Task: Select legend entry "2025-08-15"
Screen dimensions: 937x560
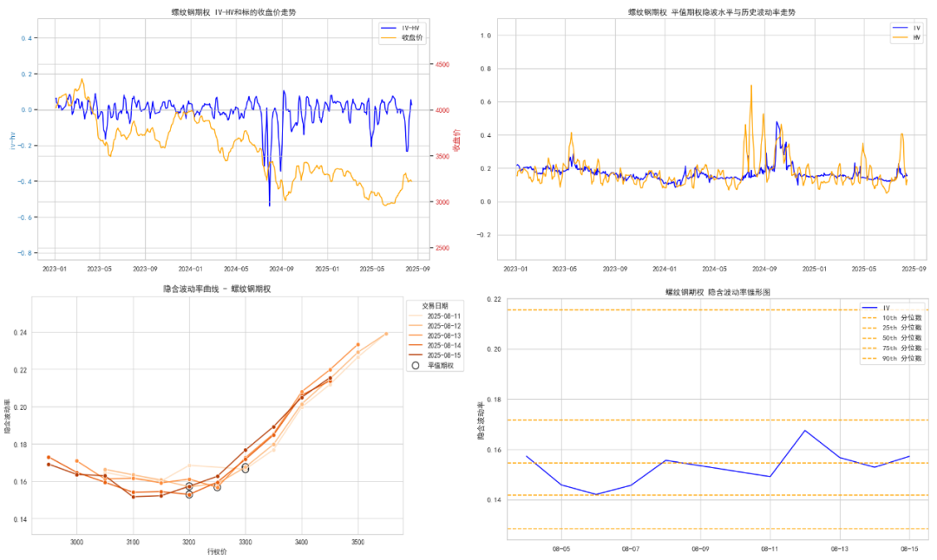Action: (435, 355)
